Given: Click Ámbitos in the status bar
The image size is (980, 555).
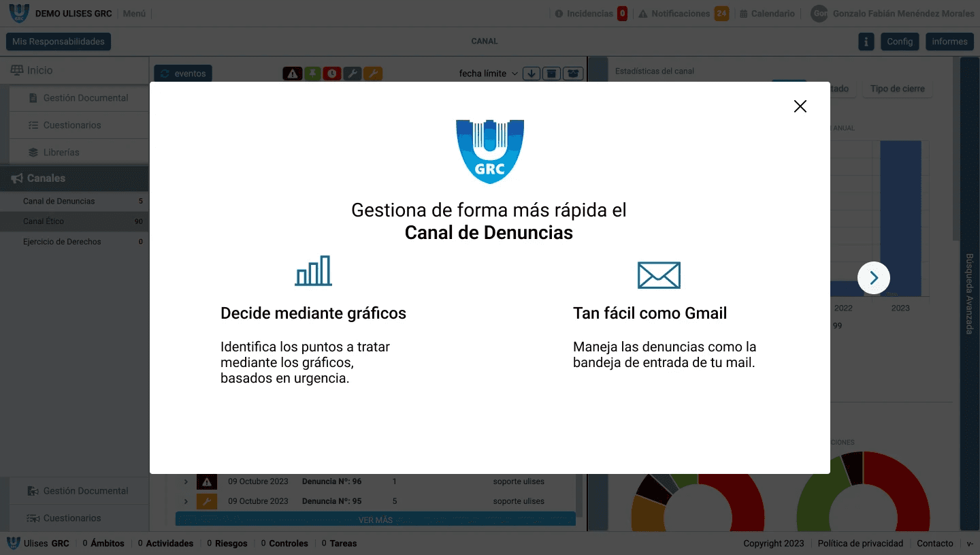Looking at the screenshot, I should coord(104,543).
